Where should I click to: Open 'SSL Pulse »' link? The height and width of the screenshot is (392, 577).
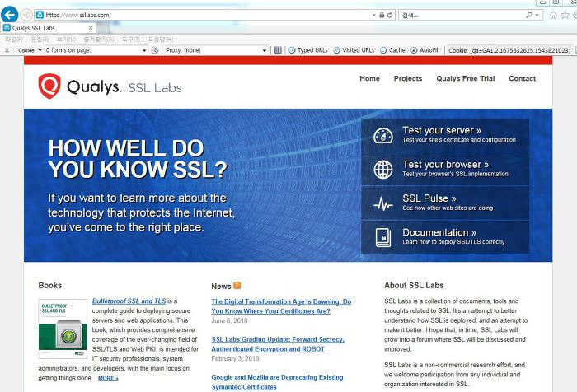429,198
